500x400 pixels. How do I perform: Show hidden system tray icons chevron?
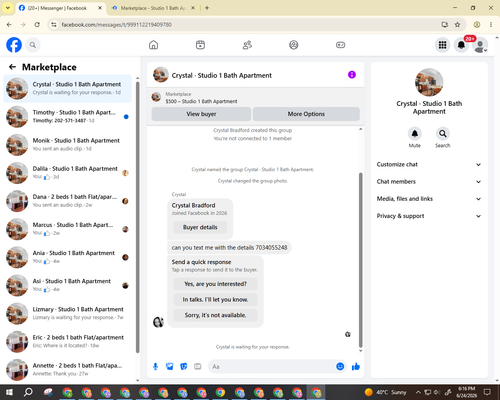[418, 392]
